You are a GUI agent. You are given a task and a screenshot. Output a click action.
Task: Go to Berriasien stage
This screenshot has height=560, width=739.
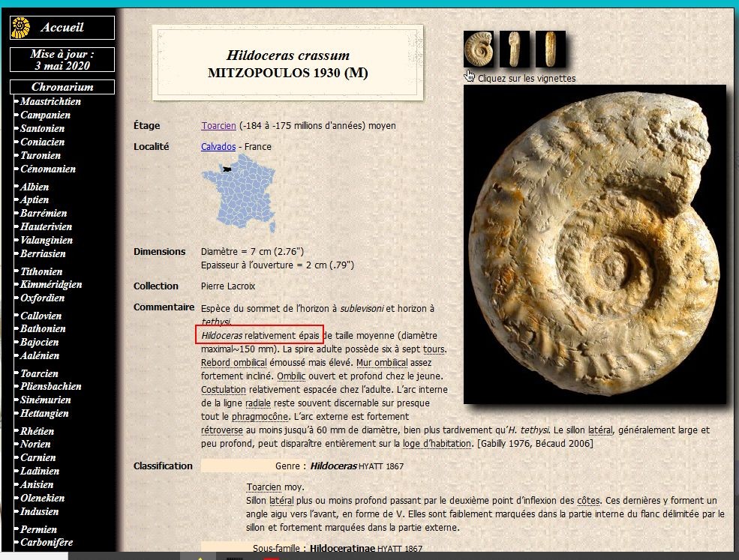[43, 253]
